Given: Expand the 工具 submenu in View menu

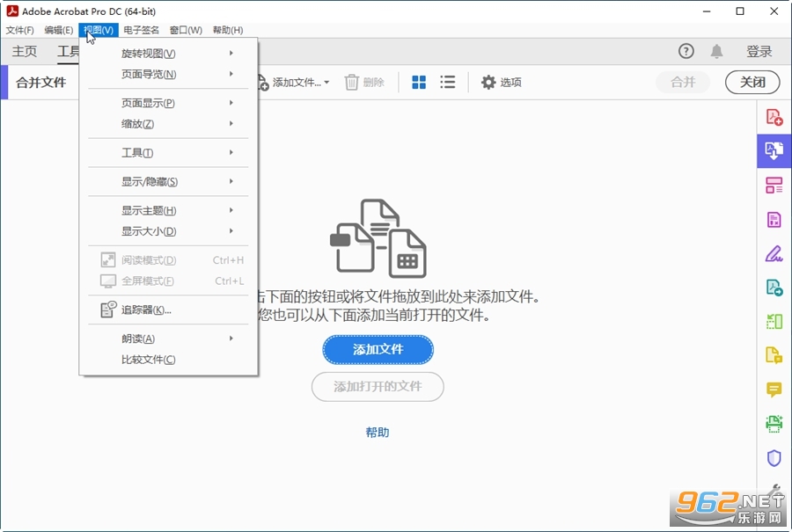Looking at the screenshot, I should click(168, 152).
